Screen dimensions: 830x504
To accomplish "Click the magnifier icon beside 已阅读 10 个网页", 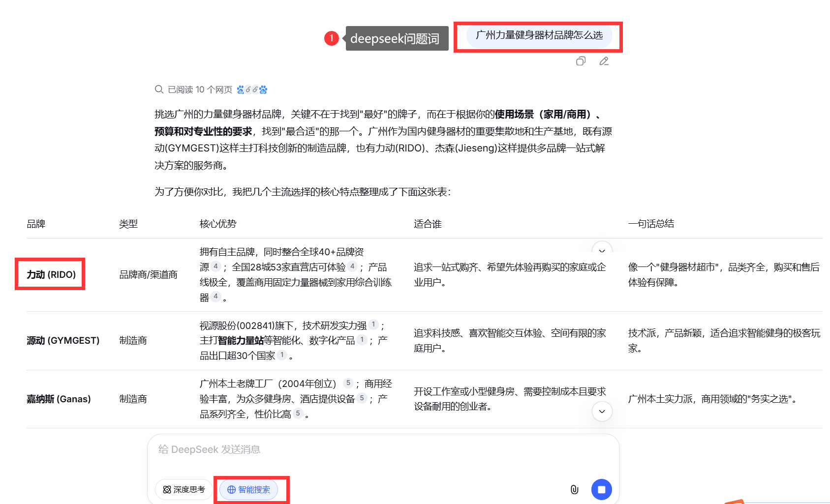I will (x=159, y=89).
